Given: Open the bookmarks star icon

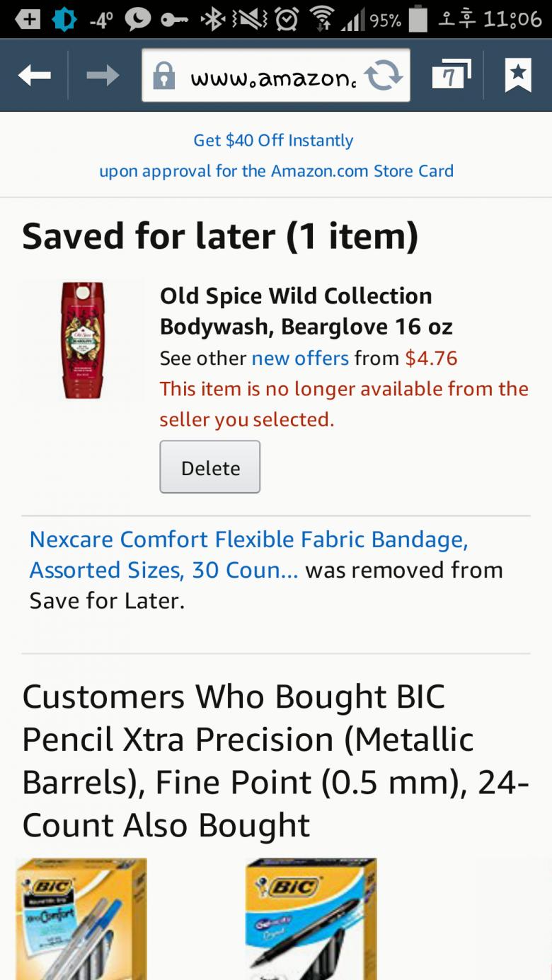Looking at the screenshot, I should [518, 74].
